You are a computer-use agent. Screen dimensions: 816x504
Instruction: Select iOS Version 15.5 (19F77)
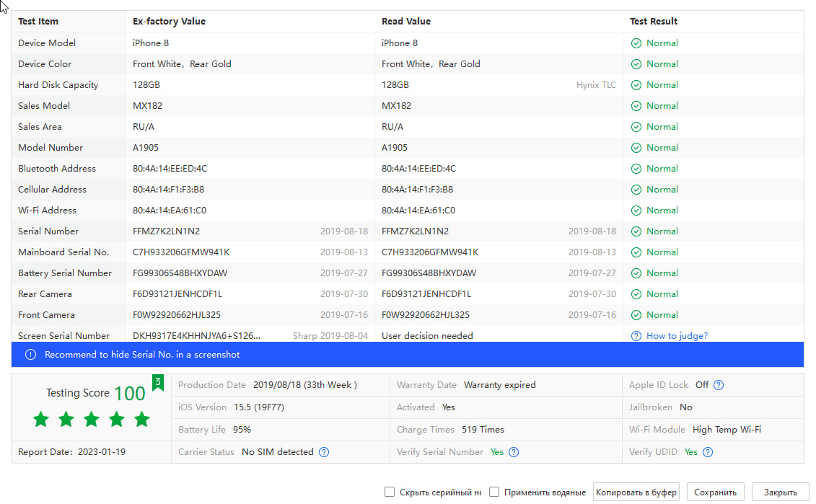click(258, 407)
